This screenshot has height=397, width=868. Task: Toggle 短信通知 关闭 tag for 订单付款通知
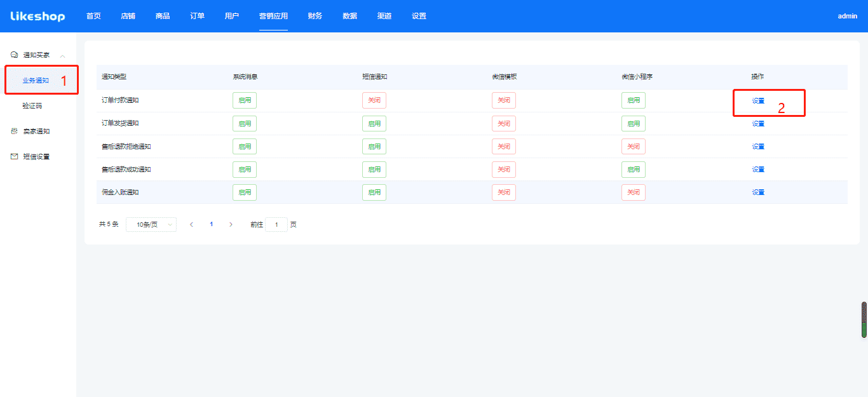tap(374, 100)
